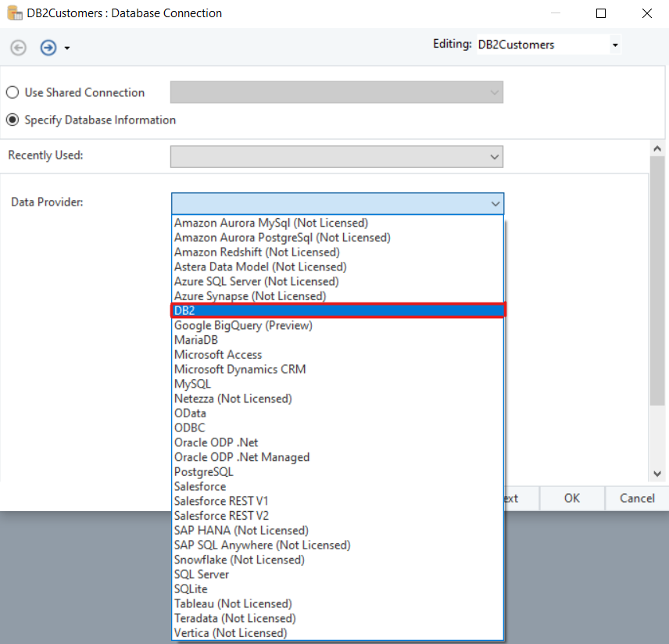Select PostgreSQL in the provider list
This screenshot has height=644, width=669.
pos(203,471)
